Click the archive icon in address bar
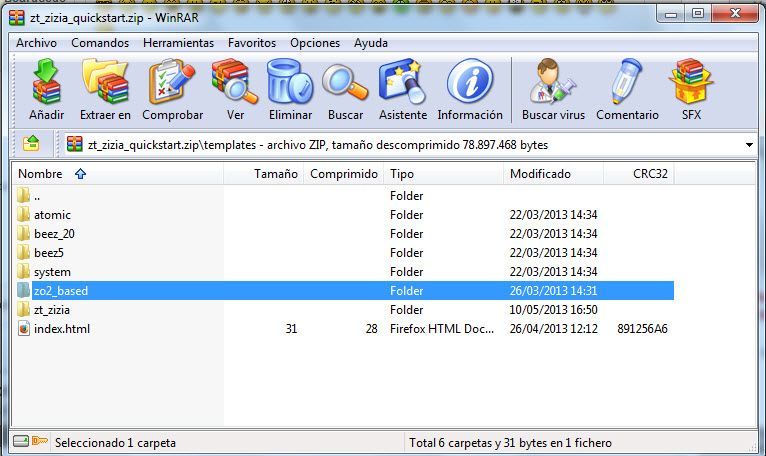Screen dimensions: 766x456 75,144
